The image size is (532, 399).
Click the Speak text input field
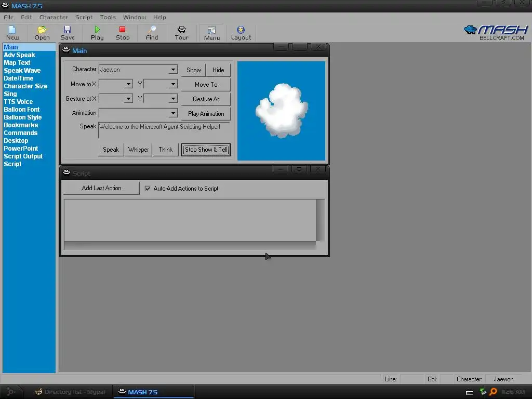coord(164,130)
